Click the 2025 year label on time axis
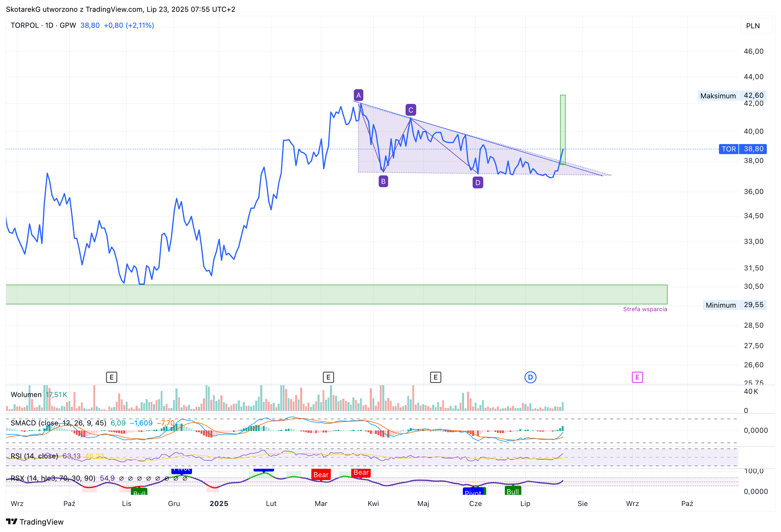781x532 pixels. pos(219,503)
